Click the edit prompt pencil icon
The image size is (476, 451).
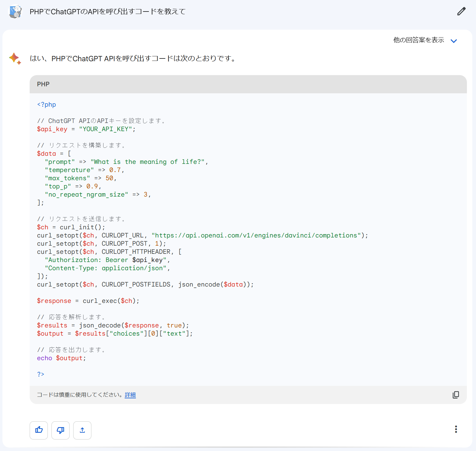pos(461,12)
